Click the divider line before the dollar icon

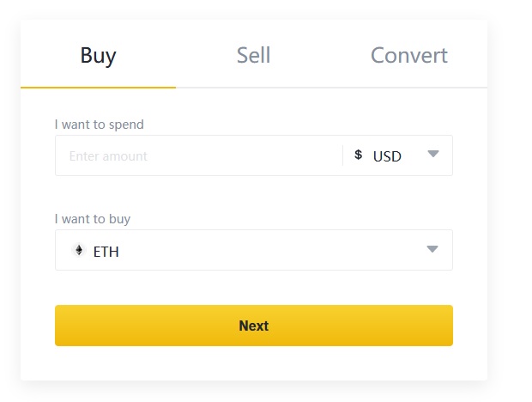click(342, 155)
